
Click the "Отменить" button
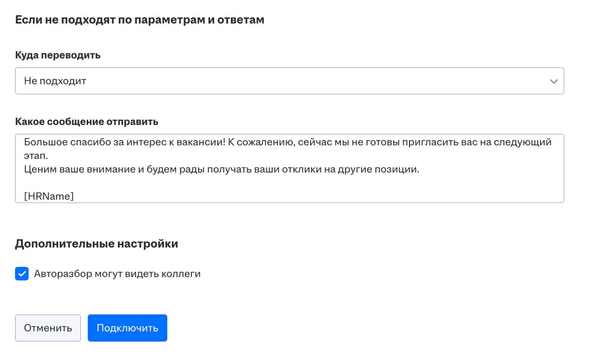[x=48, y=328]
